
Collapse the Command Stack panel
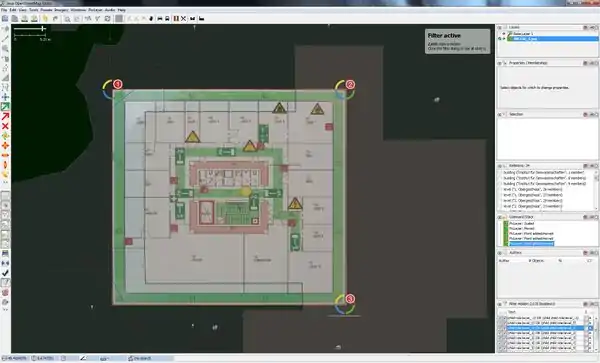[x=500, y=217]
